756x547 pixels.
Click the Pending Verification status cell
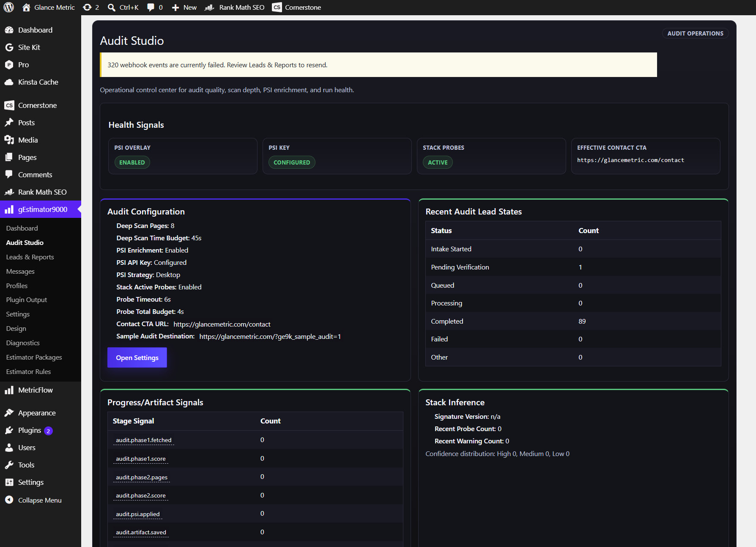[460, 267]
